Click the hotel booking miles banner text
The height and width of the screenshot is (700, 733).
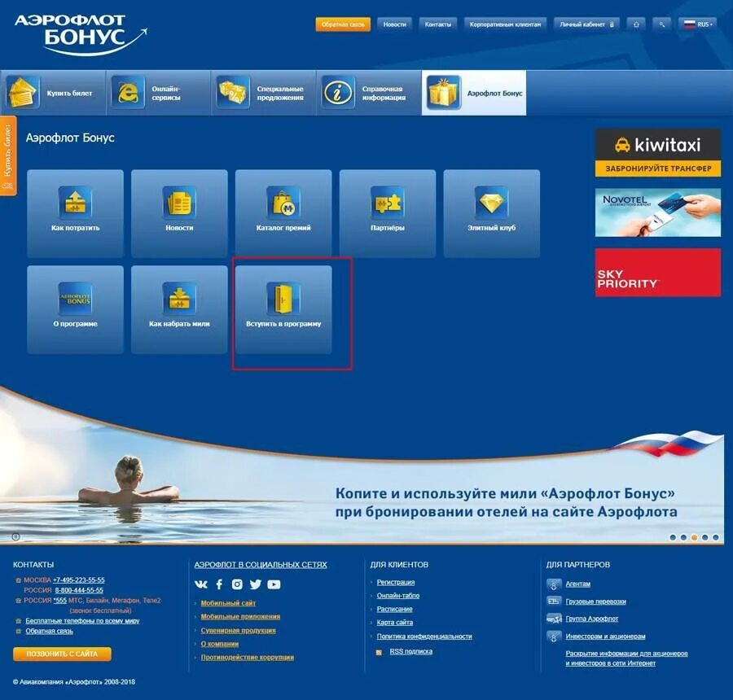[506, 502]
